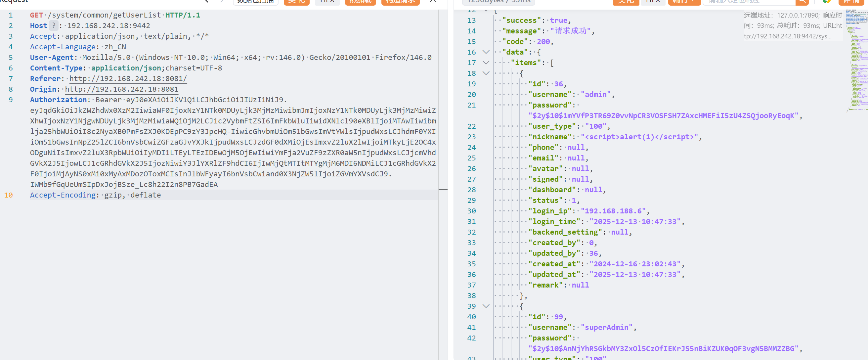
Task: Click the Referer URL link in the request
Action: (128, 78)
